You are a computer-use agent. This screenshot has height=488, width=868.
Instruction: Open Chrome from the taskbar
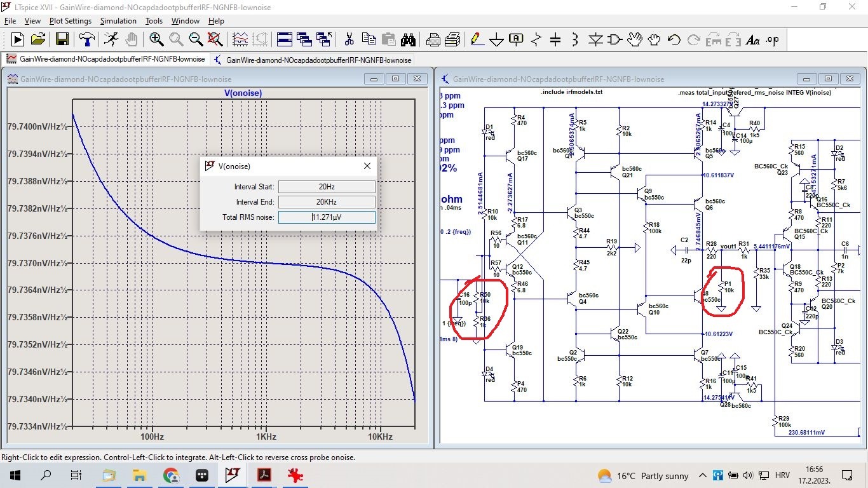tap(170, 475)
